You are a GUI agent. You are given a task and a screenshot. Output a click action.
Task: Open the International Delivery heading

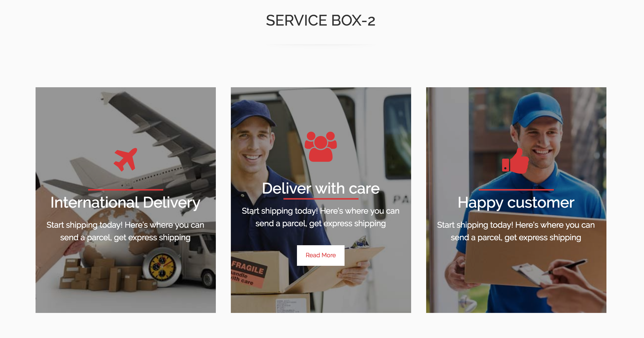(x=125, y=203)
